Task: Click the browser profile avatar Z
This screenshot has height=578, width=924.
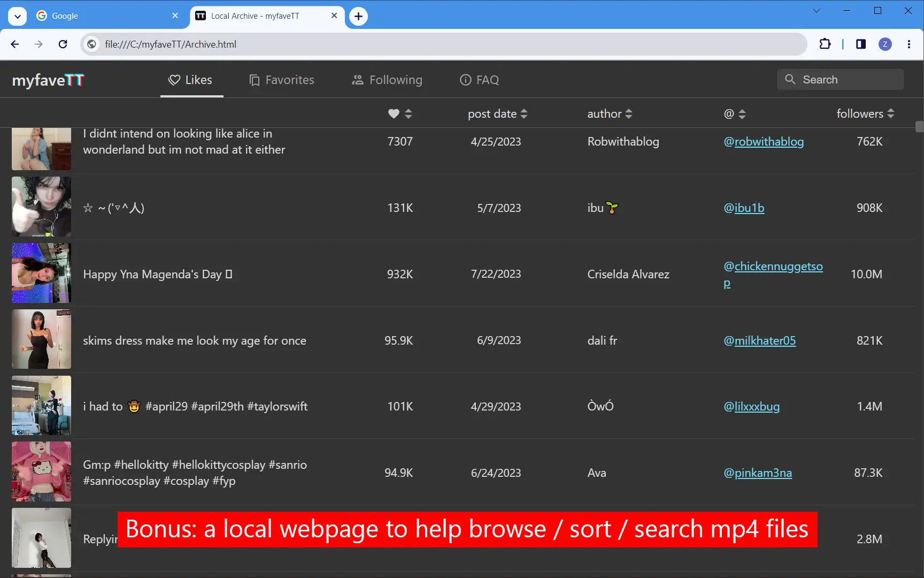Action: point(885,44)
